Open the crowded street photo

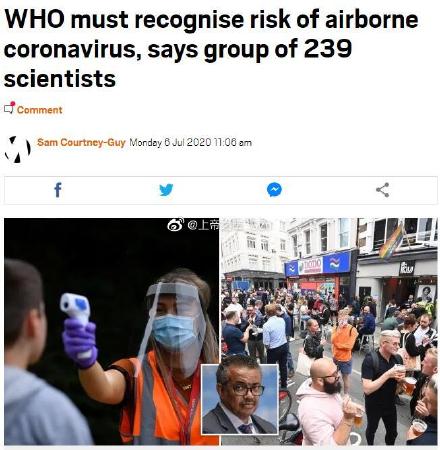(329, 331)
